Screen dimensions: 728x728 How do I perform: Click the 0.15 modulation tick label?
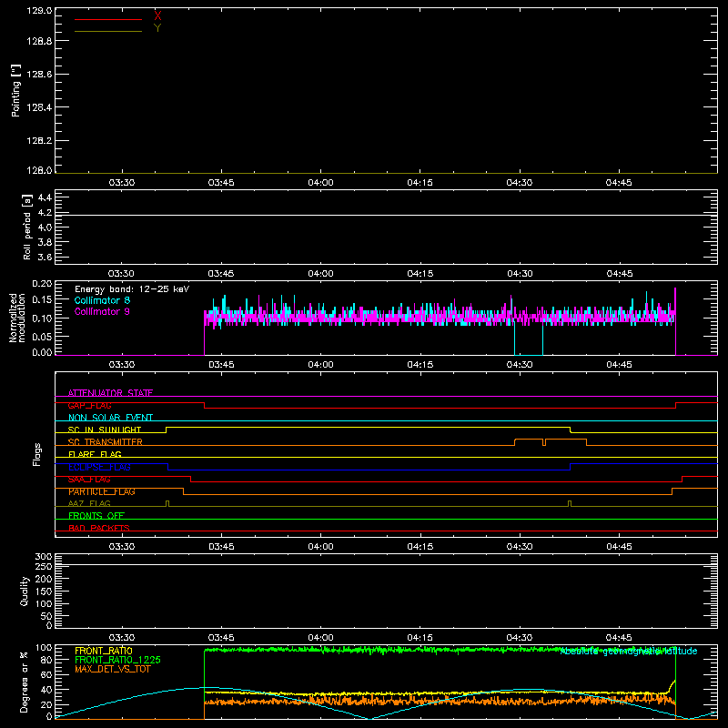[42, 300]
